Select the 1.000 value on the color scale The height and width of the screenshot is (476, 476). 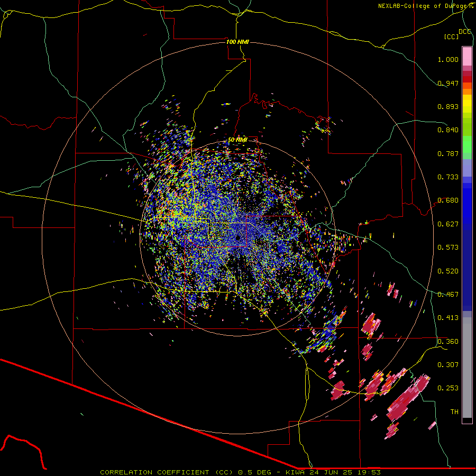[448, 59]
